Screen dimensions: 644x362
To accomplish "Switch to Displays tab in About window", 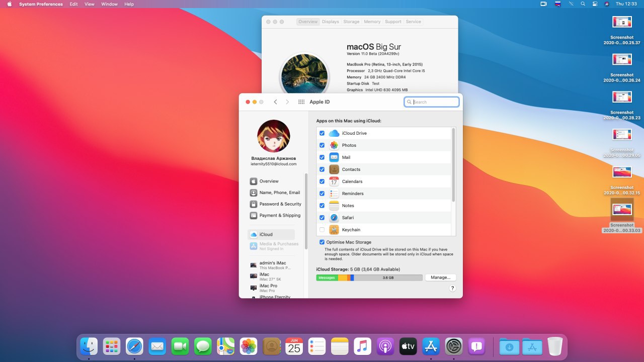I will coord(331,22).
